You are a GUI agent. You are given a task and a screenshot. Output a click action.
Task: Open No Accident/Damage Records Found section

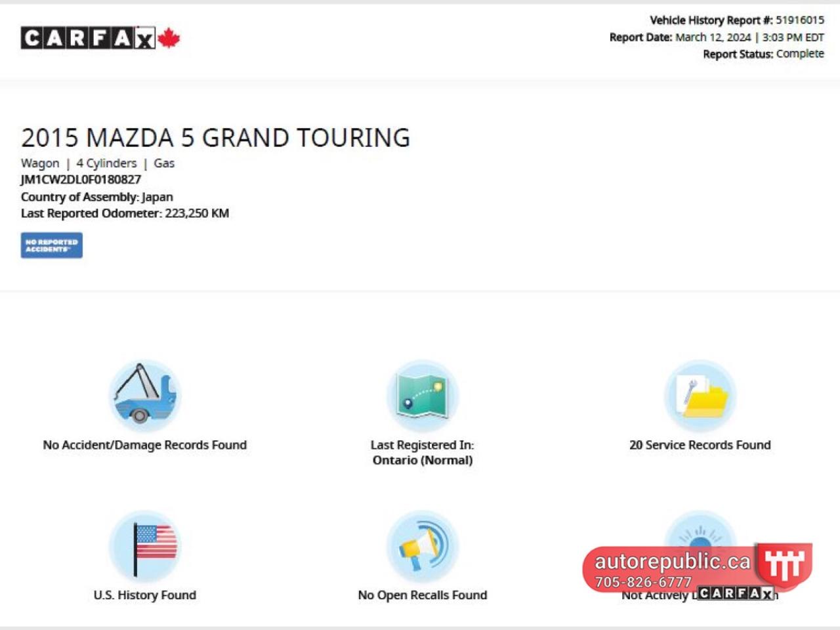(144, 445)
